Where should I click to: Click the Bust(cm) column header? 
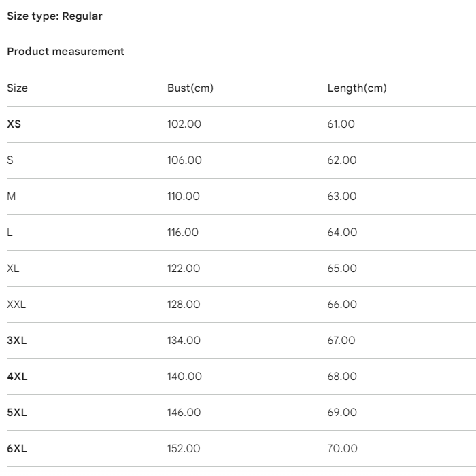(190, 88)
